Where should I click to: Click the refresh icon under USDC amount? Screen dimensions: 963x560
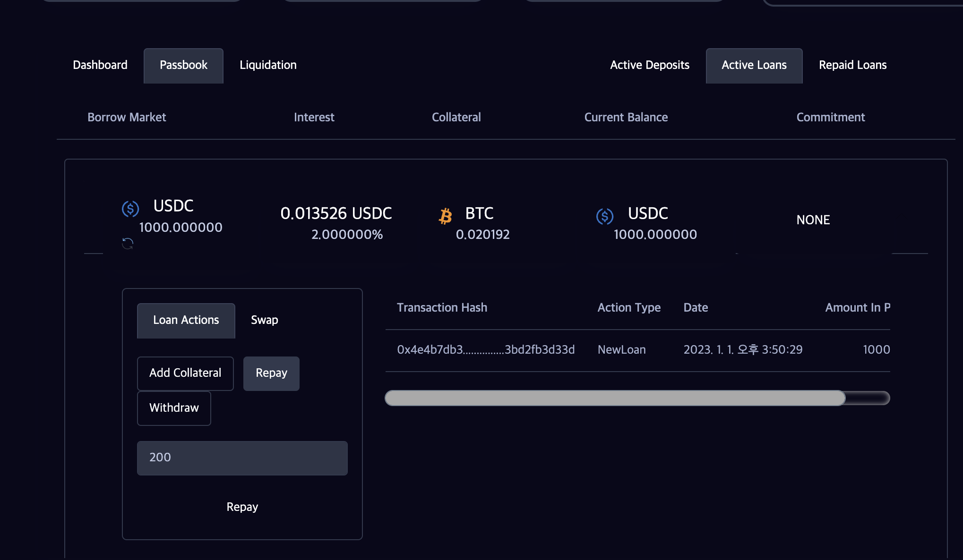[x=128, y=244]
